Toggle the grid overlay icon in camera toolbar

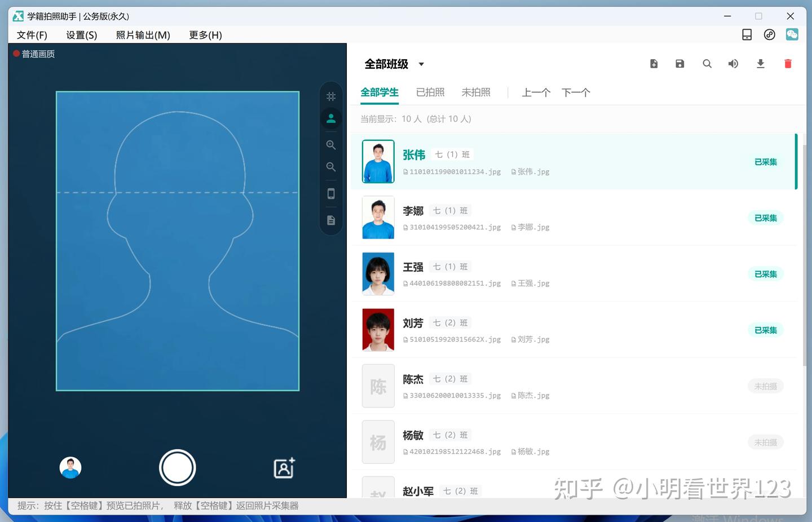click(x=331, y=96)
